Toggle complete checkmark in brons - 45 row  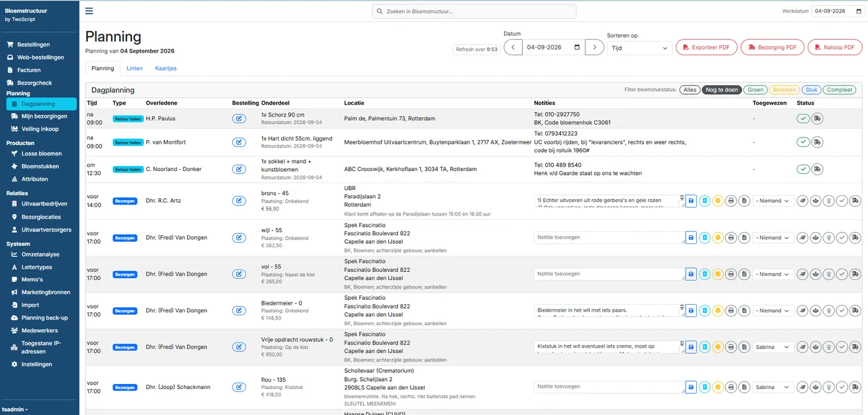point(842,201)
